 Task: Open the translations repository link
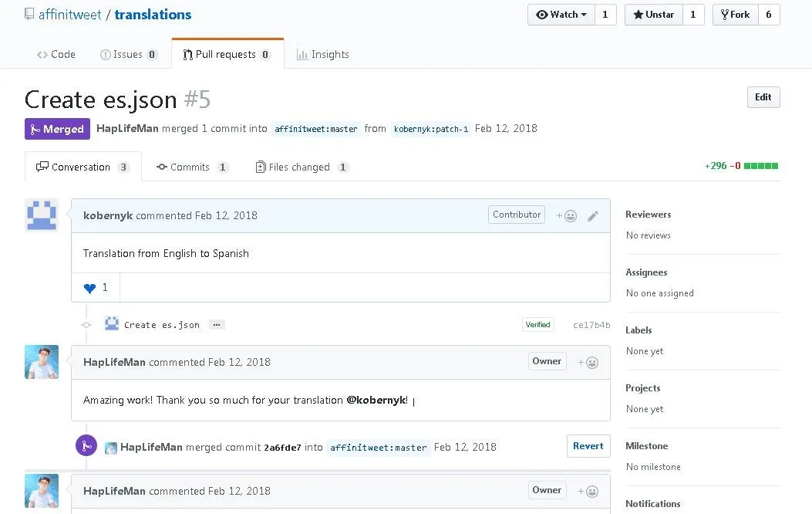[x=153, y=15]
